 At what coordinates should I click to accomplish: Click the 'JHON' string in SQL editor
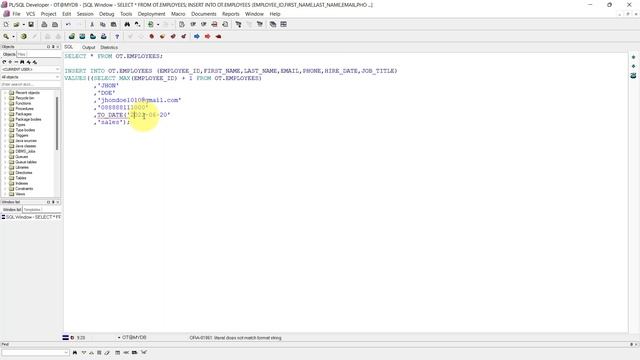108,85
